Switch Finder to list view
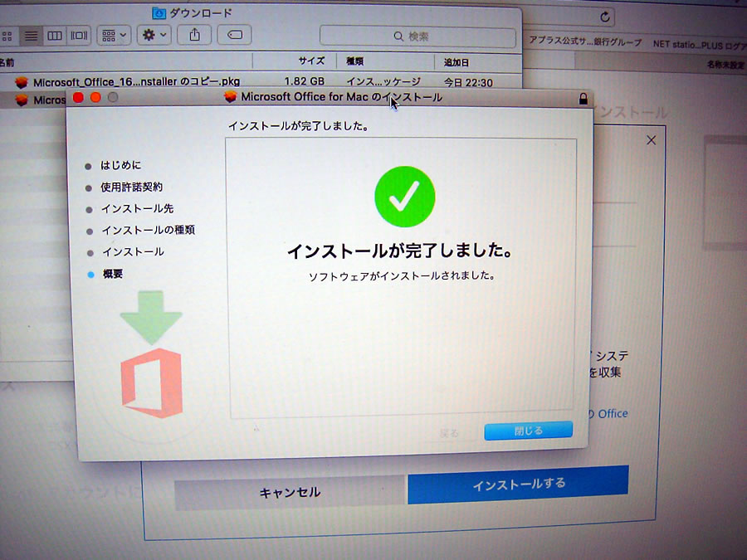The height and width of the screenshot is (560, 747). 31,36
